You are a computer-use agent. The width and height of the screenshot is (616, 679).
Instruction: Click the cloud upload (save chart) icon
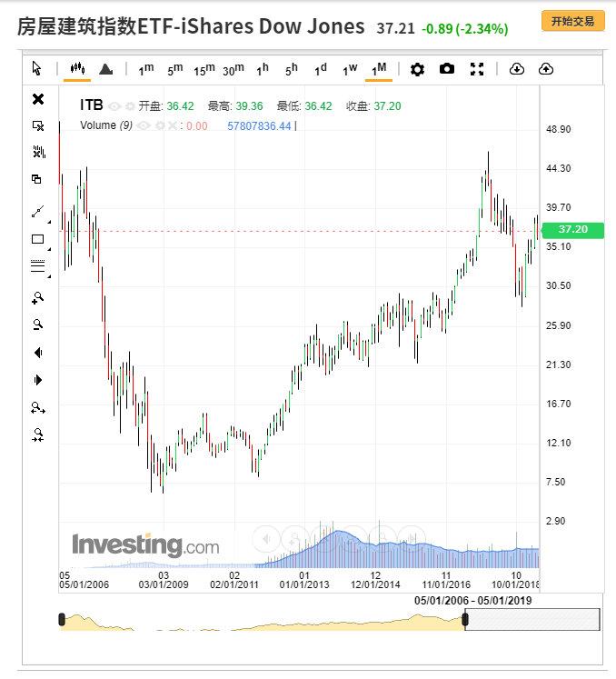tap(546, 69)
